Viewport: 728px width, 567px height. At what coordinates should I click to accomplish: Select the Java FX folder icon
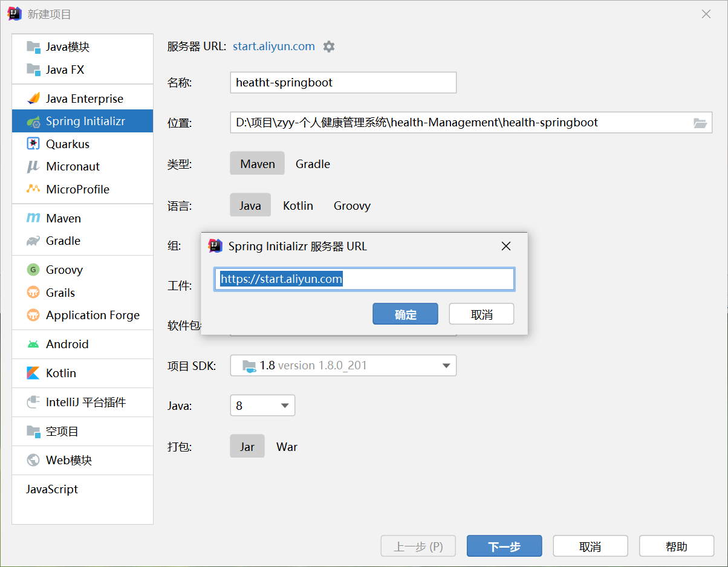33,70
